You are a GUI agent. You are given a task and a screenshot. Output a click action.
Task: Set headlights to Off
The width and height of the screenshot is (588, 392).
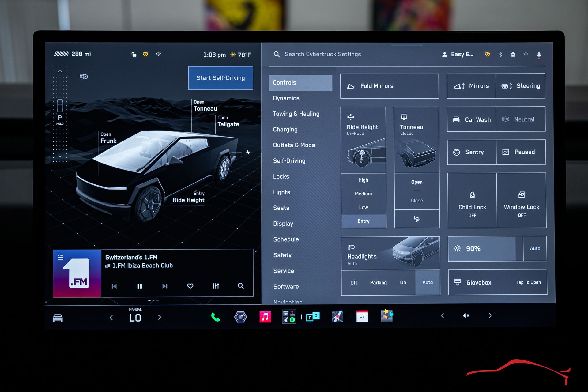[x=354, y=283]
